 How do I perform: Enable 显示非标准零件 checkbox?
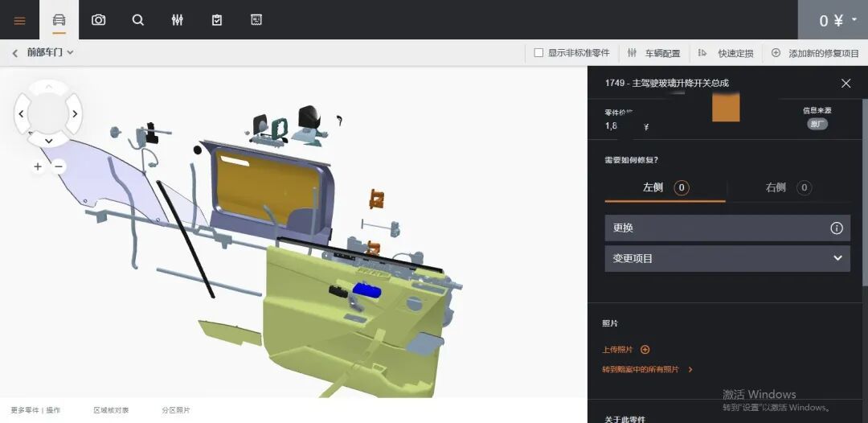539,53
